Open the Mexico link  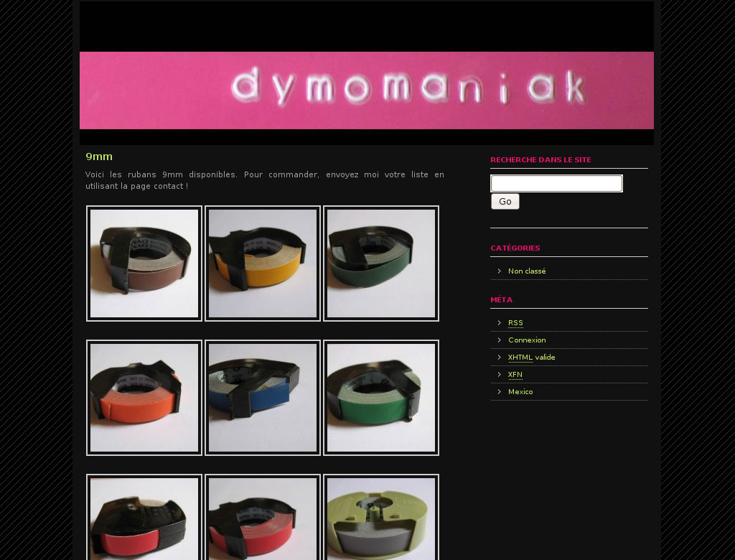[520, 391]
